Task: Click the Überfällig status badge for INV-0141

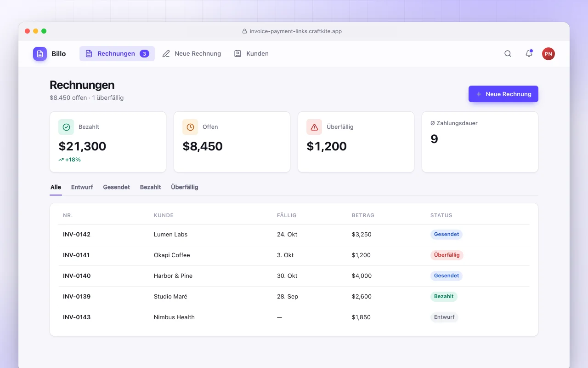Action: pos(447,255)
